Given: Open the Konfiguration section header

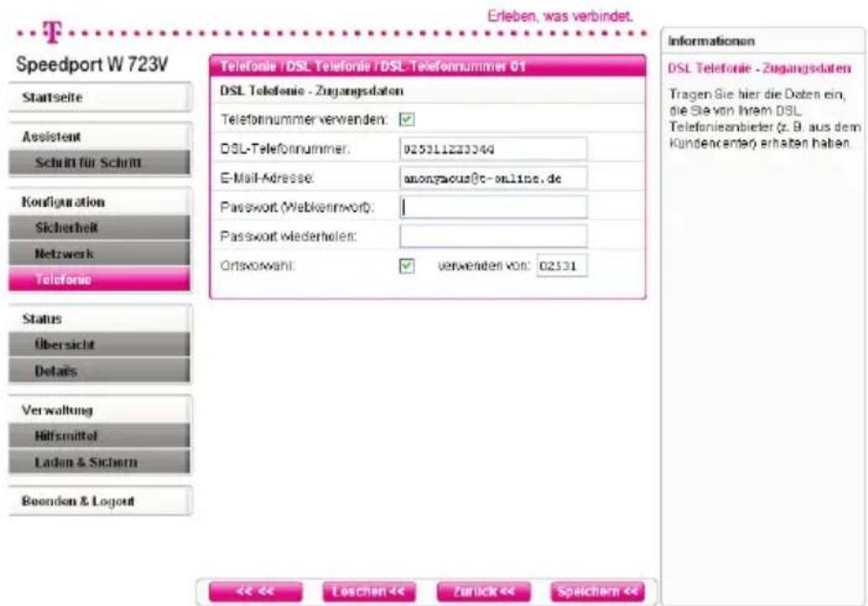Looking at the screenshot, I should (100, 202).
